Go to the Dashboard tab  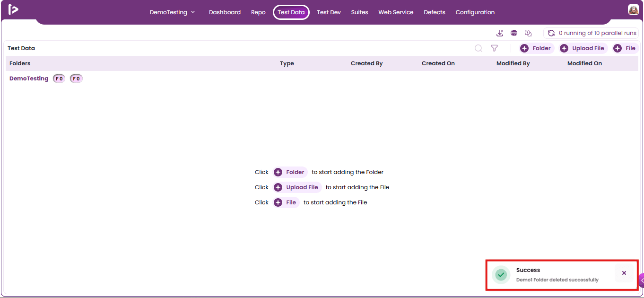[x=225, y=12]
